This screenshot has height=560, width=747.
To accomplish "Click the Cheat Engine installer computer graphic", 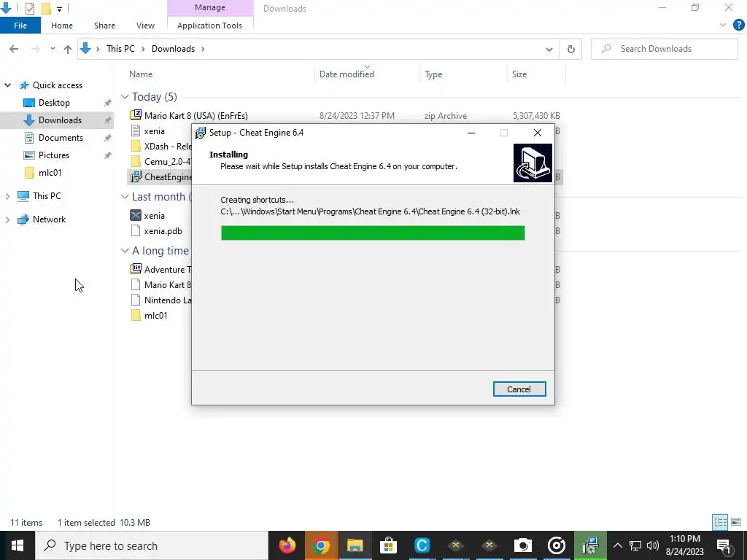I will (x=533, y=163).
